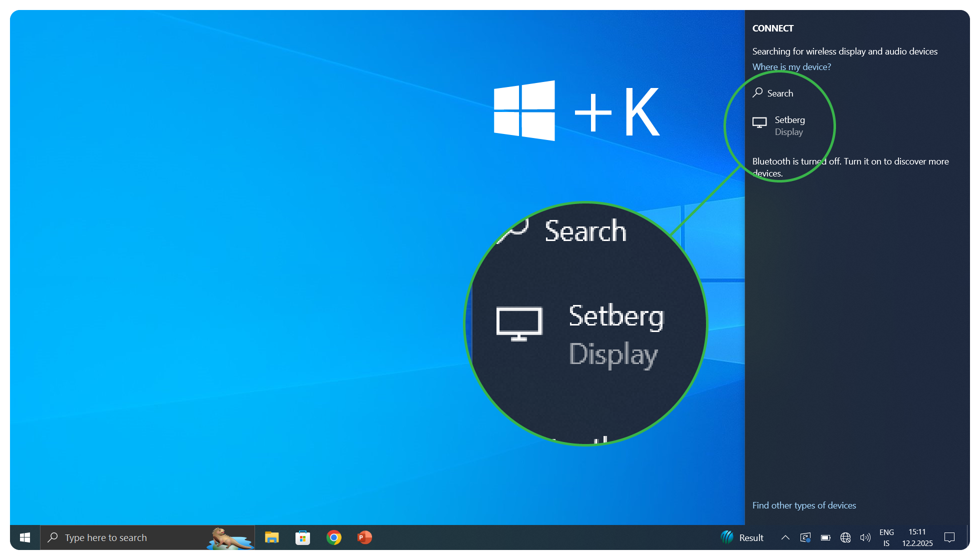The height and width of the screenshot is (560, 980).
Task: Launch Microsoft Store from taskbar
Action: tap(302, 537)
